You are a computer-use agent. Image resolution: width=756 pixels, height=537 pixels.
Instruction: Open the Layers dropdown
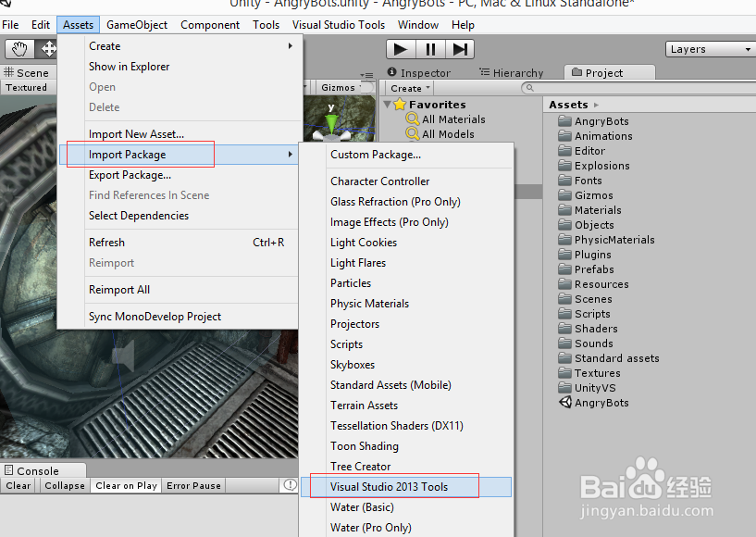(x=710, y=49)
